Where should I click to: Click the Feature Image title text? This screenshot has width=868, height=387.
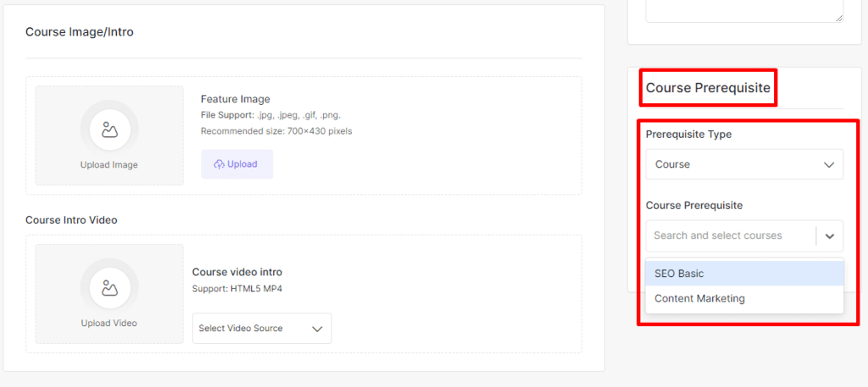coord(236,99)
